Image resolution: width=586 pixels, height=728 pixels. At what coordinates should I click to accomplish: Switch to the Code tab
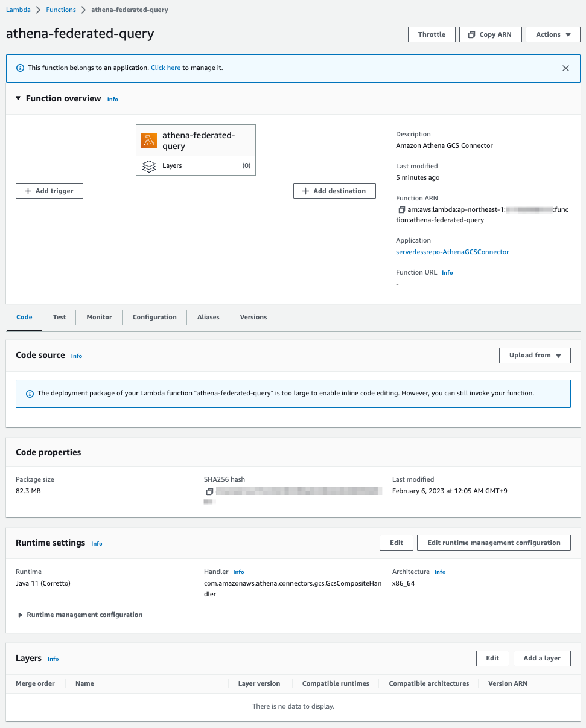click(24, 317)
